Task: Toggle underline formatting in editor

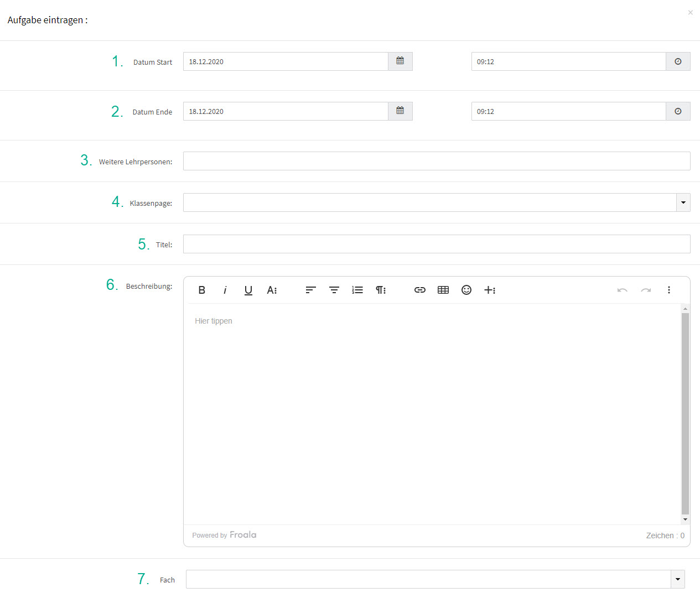Action: tap(248, 290)
